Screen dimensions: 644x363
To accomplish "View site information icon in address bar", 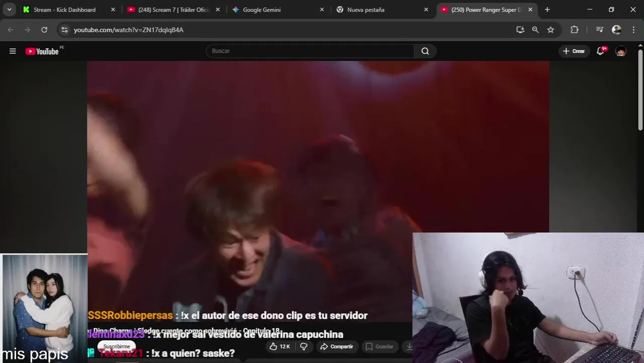I will click(x=65, y=30).
